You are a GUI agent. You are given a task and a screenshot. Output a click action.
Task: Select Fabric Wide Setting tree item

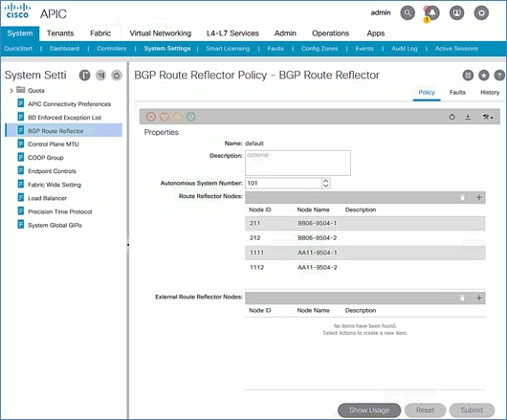point(55,185)
